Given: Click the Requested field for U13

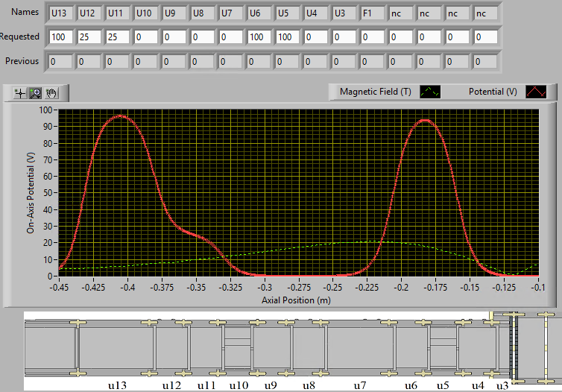Looking at the screenshot, I should [x=61, y=37].
